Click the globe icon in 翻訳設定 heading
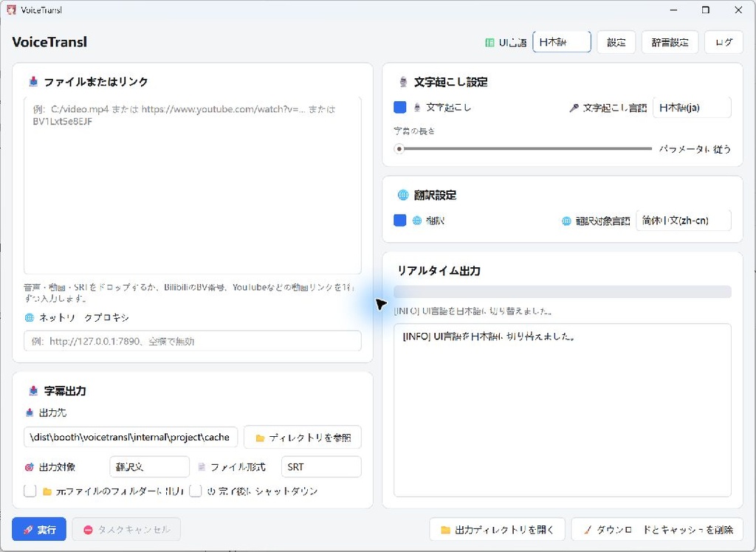The width and height of the screenshot is (756, 552). [403, 195]
